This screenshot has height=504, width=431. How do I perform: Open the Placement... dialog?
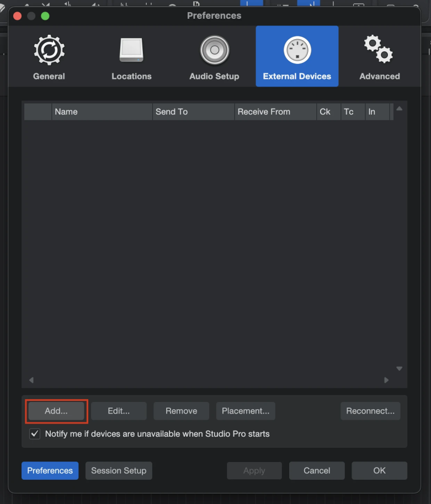(x=246, y=411)
